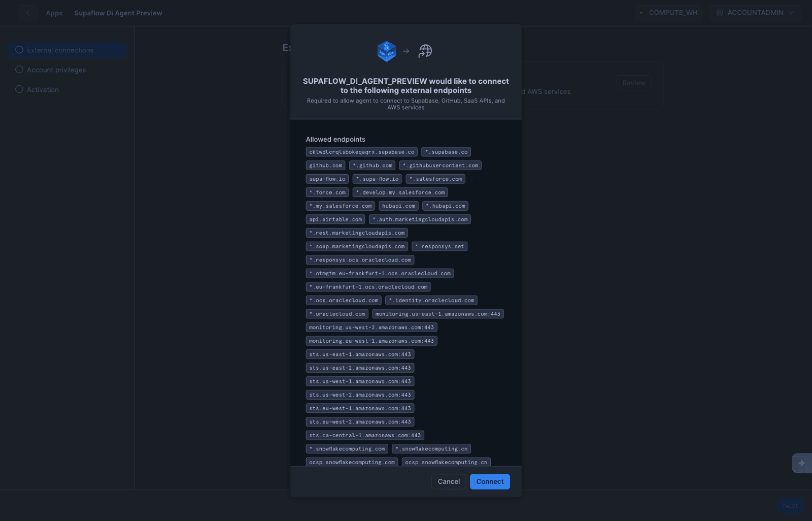The width and height of the screenshot is (812, 521).
Task: Select the Activation step
Action: 67,90
